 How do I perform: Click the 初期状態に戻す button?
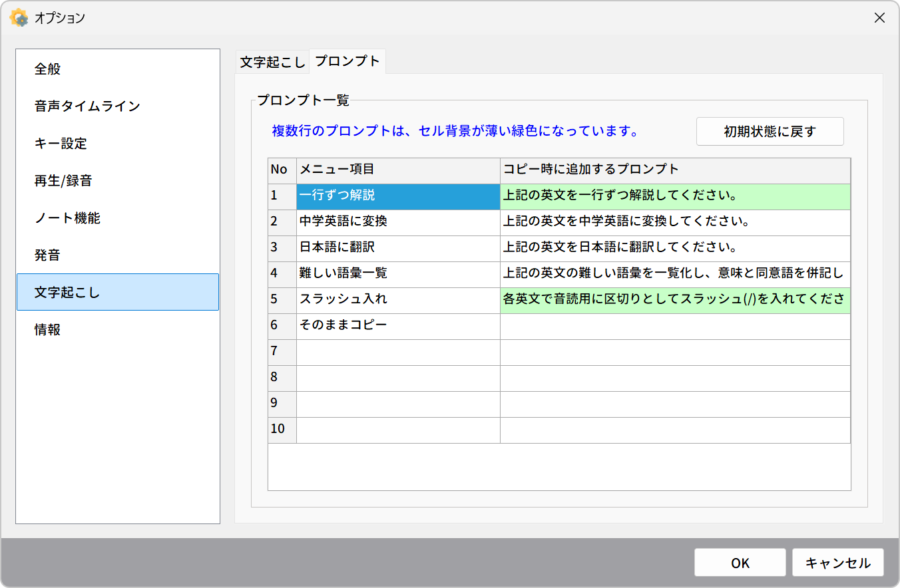[770, 131]
